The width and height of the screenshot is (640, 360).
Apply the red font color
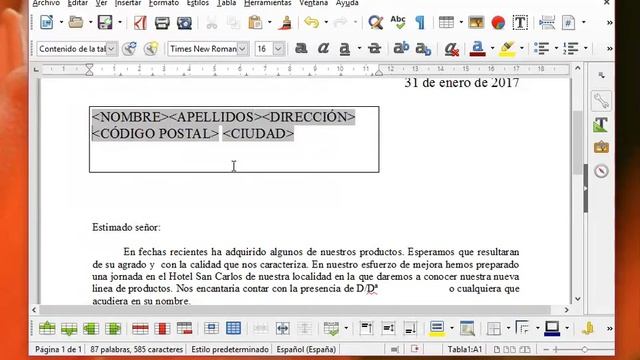(x=477, y=49)
